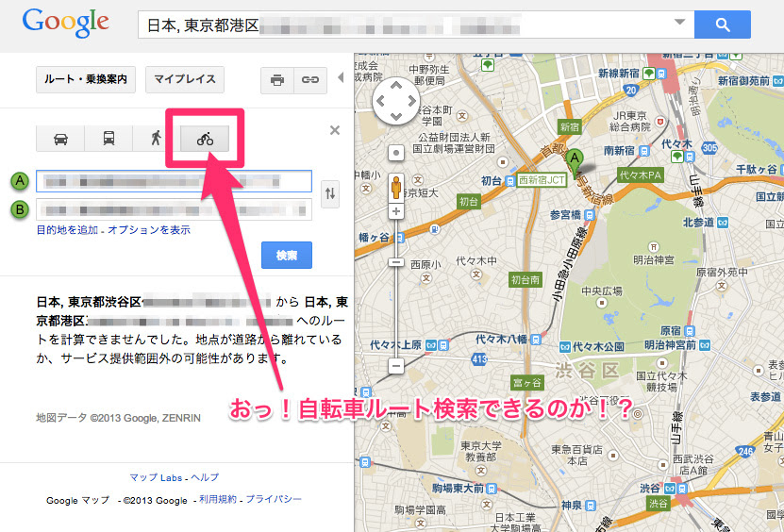Image resolution: width=784 pixels, height=532 pixels.
Task: Click the blue search magnifier button
Action: pyautogui.click(x=722, y=25)
